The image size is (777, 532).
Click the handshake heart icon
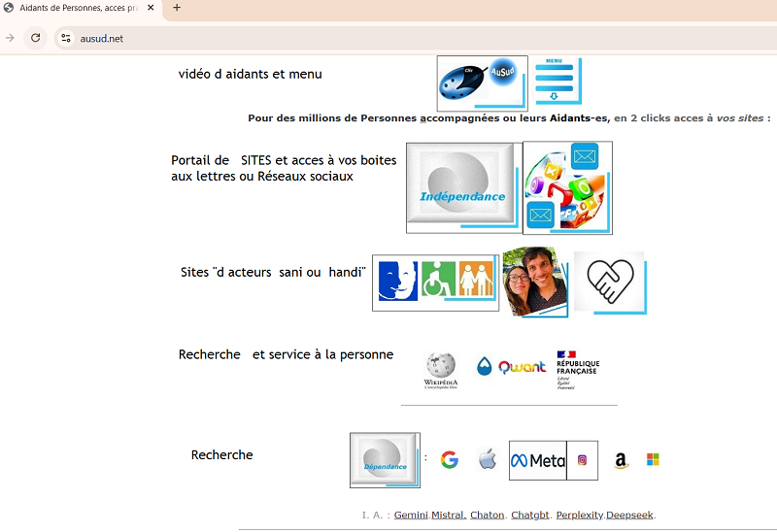point(609,283)
